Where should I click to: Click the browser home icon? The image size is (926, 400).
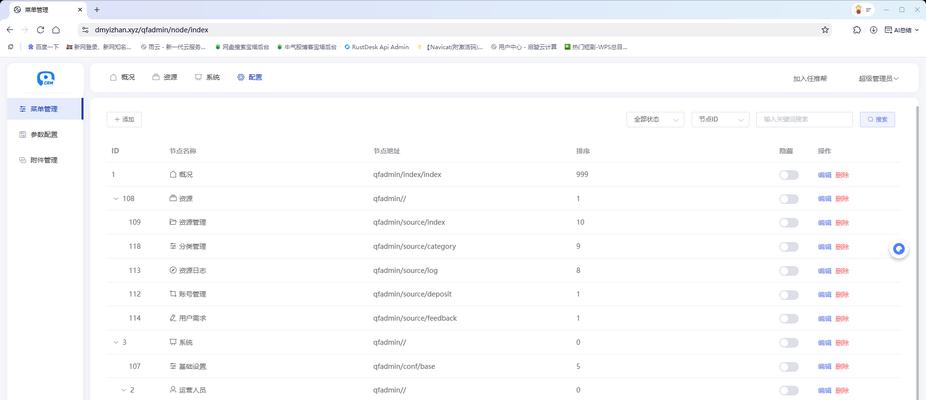pyautogui.click(x=56, y=30)
